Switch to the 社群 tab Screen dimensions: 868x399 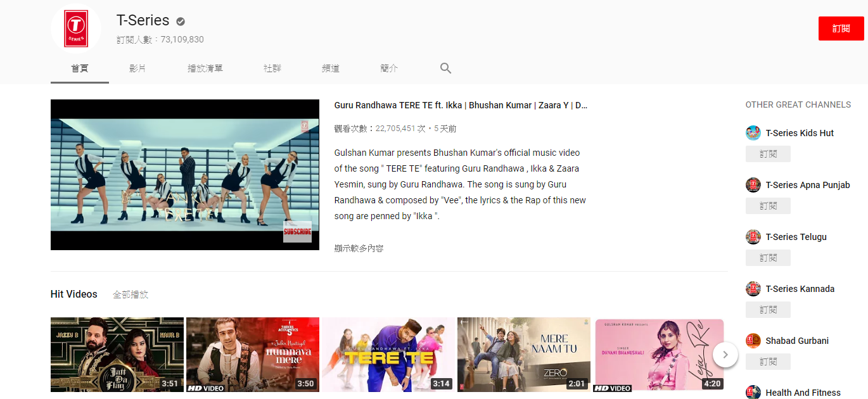click(272, 68)
